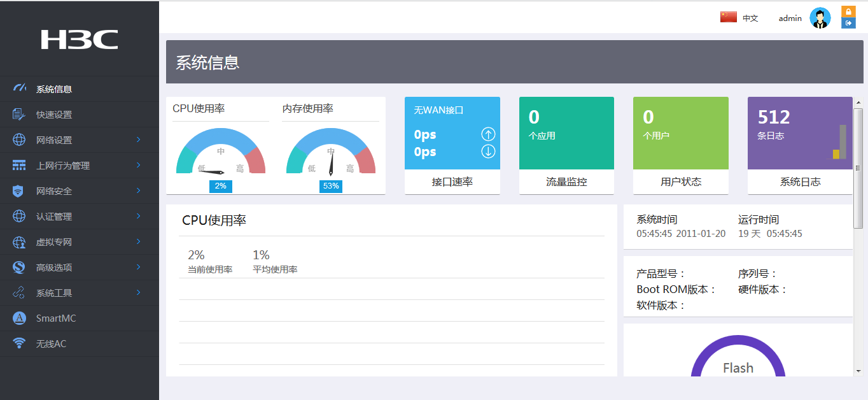Viewport: 868px width, 400px height.
Task: Click the 系统信息 page header title
Action: coord(207,62)
